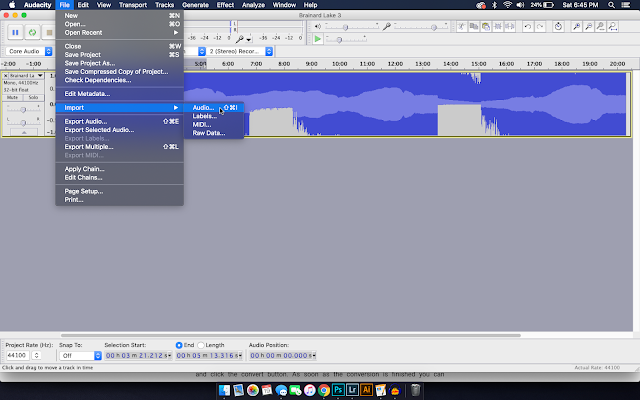This screenshot has height=400, width=640.
Task: Click the playback volume slider
Action: (352, 27)
